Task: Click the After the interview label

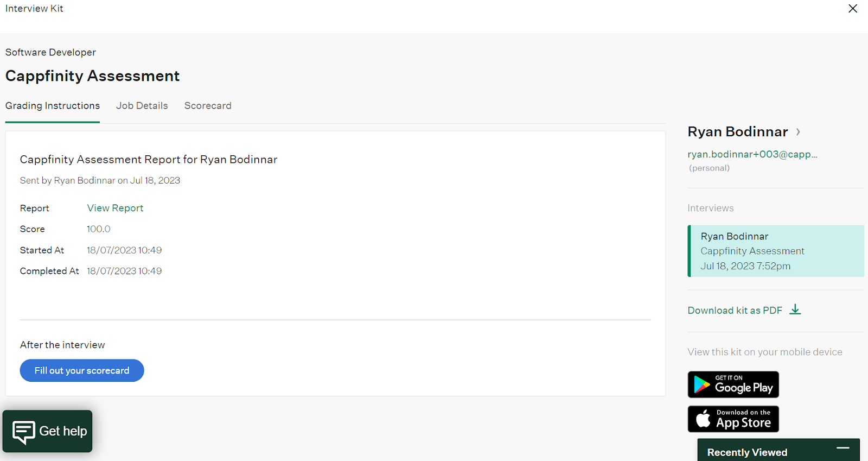Action: pos(62,345)
